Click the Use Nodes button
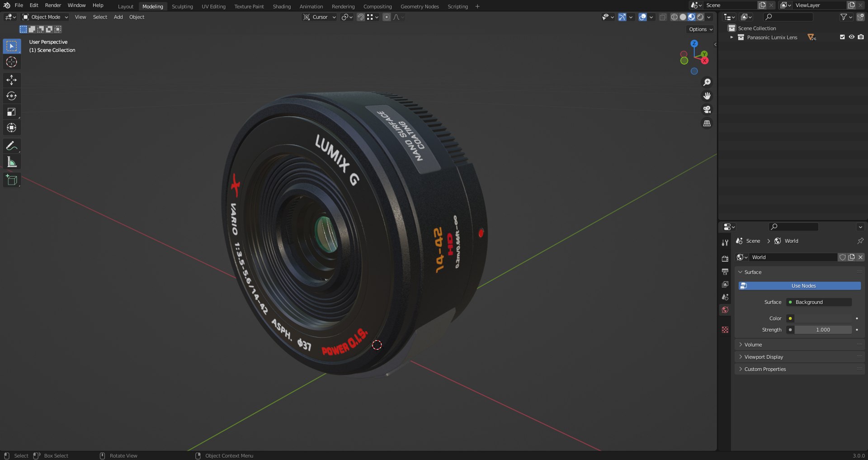This screenshot has width=868, height=460. (x=799, y=286)
